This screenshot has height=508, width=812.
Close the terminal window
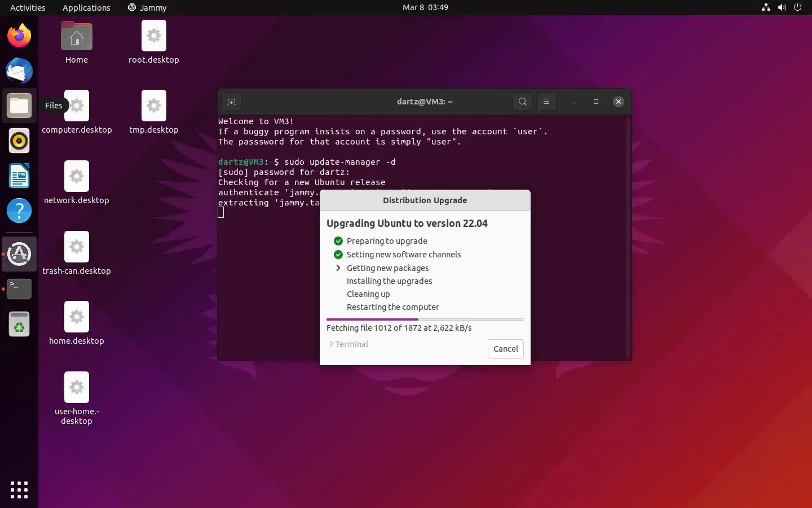(619, 102)
